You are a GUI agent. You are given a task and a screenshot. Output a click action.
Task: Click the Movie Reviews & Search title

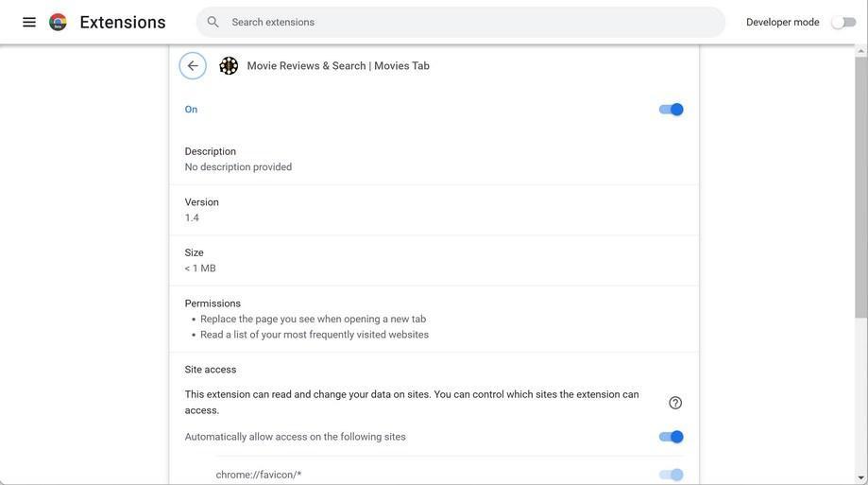[x=338, y=66]
